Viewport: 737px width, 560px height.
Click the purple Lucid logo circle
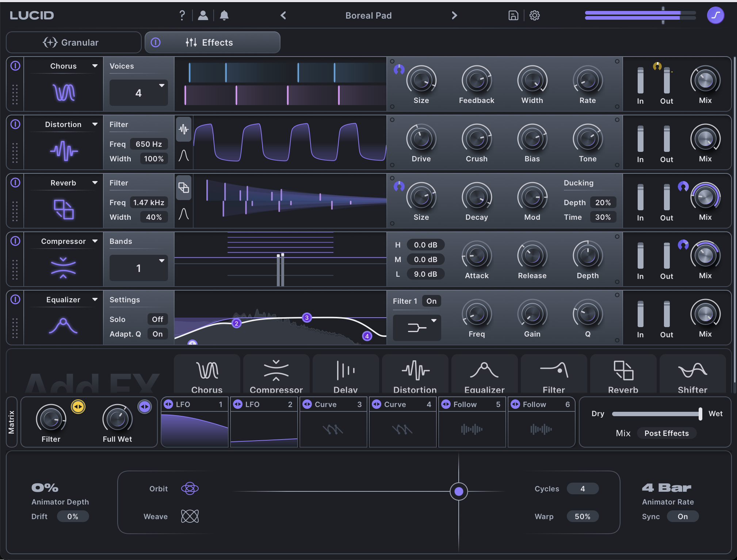point(715,15)
